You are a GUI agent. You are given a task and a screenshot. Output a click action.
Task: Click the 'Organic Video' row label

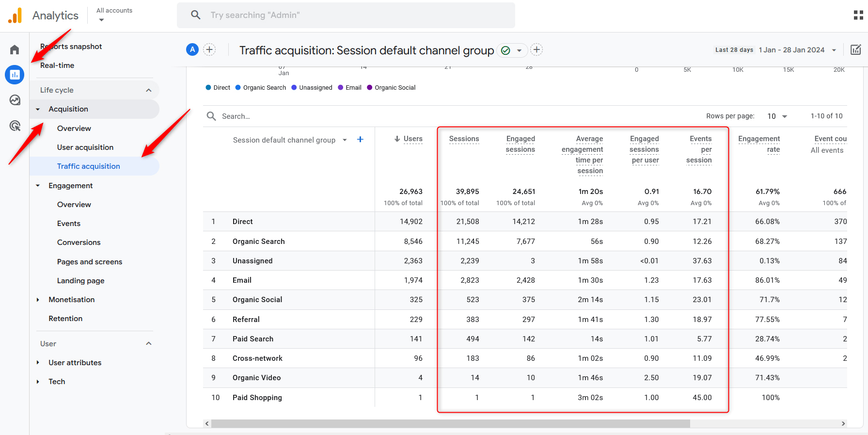coord(257,378)
